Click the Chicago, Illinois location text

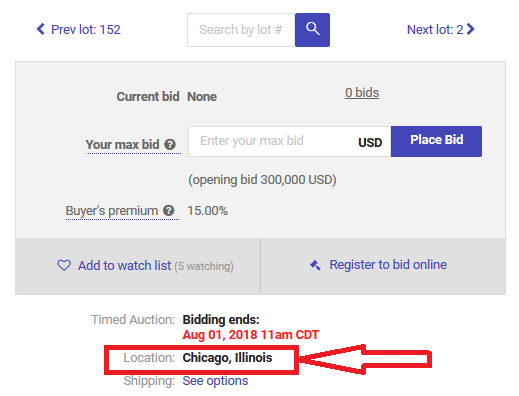(x=227, y=358)
